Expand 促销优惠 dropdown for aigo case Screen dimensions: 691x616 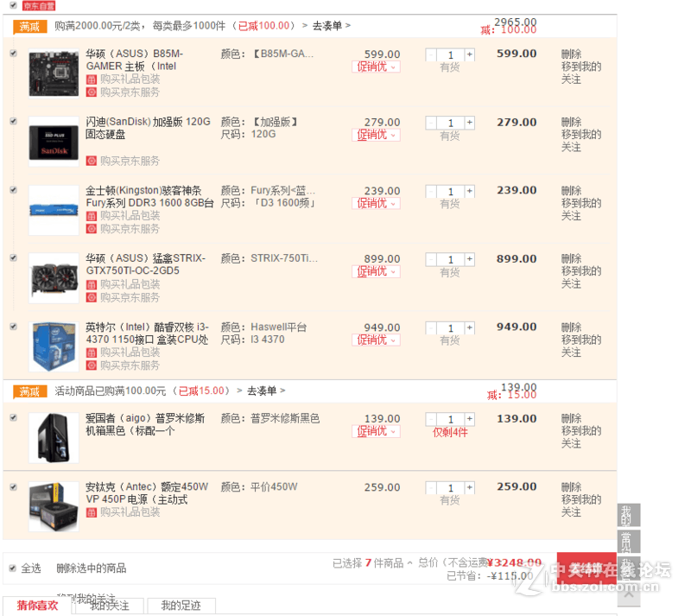click(376, 431)
